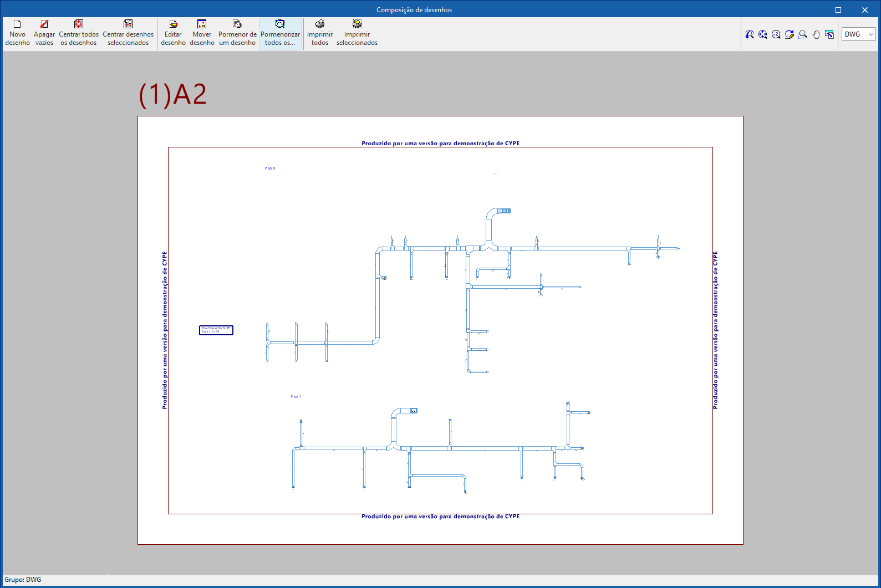Print all sheets with Imprimir todos
The image size is (881, 588).
(x=320, y=33)
